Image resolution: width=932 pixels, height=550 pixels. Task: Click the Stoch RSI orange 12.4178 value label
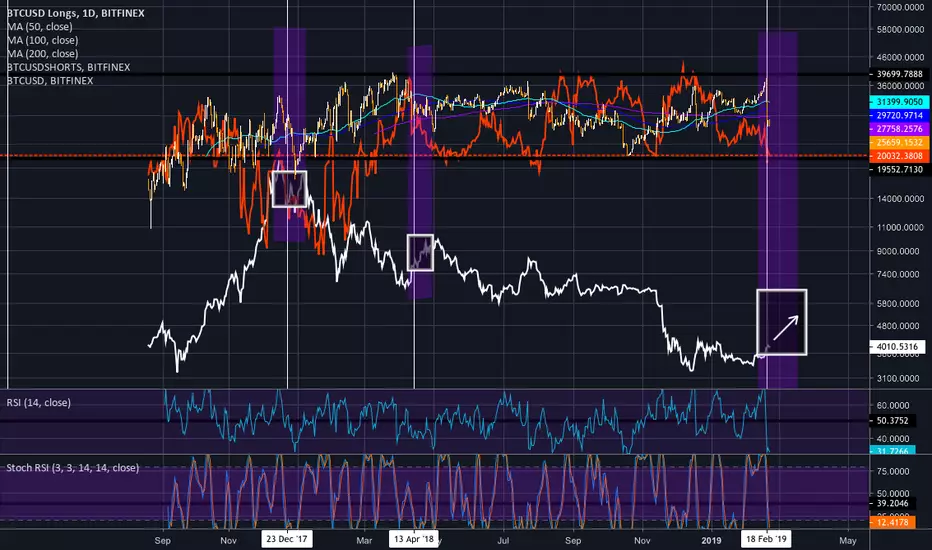coord(893,522)
